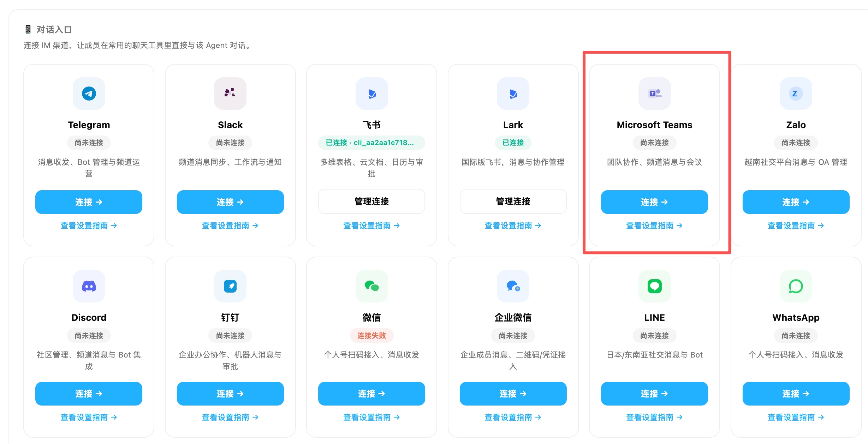Viewport: 868px width, 444px height.
Task: Connect the WhatsApp channel
Action: (796, 394)
